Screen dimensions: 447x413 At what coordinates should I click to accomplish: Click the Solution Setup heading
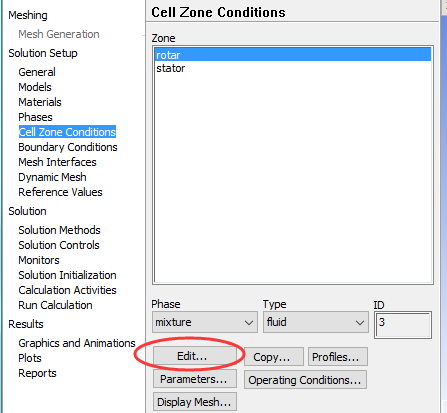43,53
